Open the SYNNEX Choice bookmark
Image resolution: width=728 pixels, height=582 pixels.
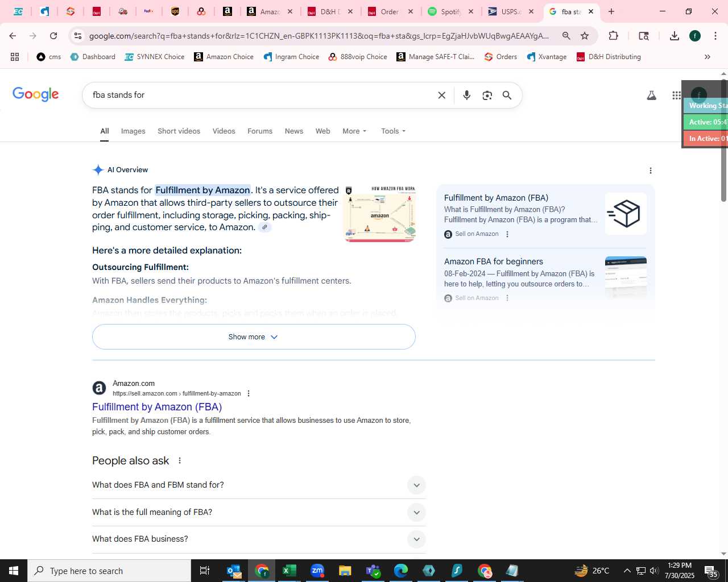coord(154,57)
